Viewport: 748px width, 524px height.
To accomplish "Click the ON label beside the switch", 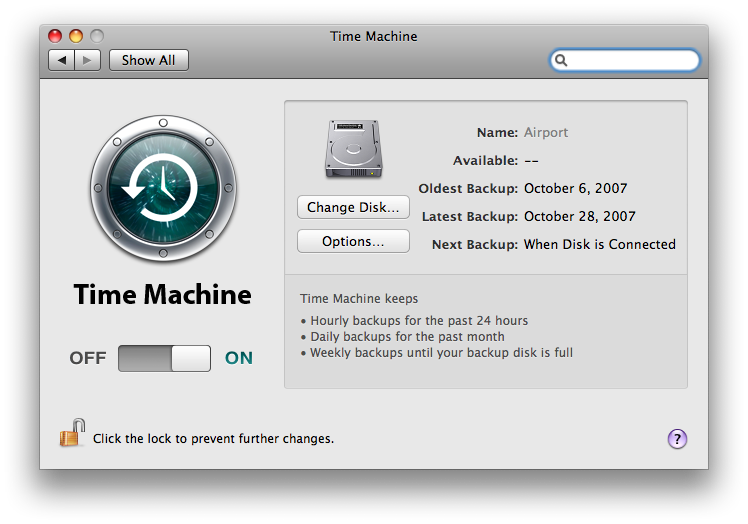I will point(239,358).
